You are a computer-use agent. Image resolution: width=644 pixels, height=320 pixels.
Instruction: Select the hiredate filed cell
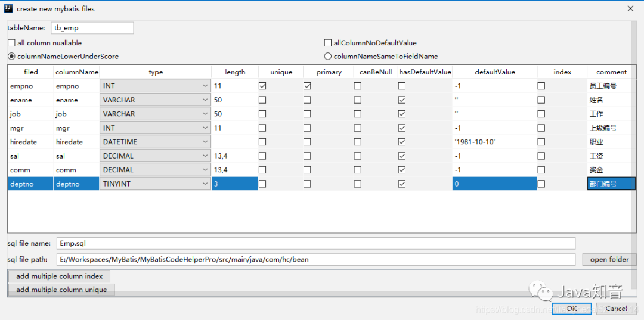[31, 142]
